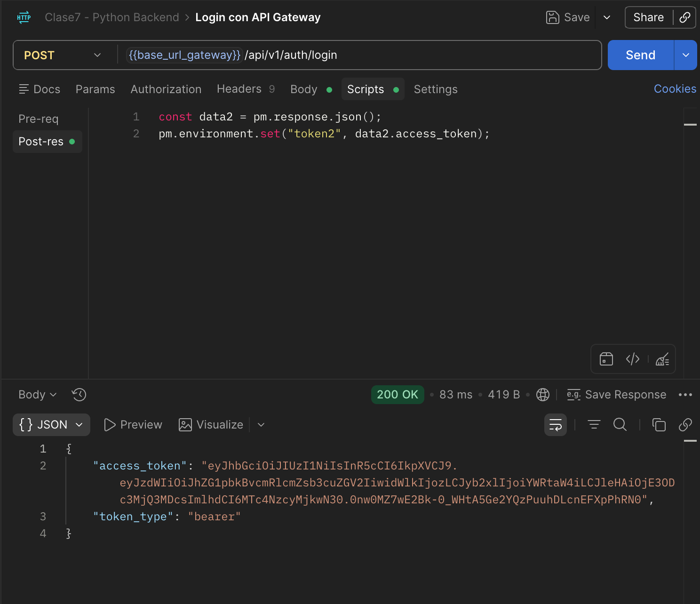
Task: Expand the Save options arrow
Action: point(607,17)
